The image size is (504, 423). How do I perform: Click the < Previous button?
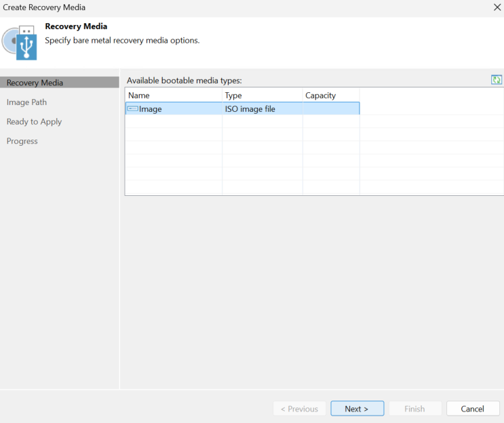(299, 409)
